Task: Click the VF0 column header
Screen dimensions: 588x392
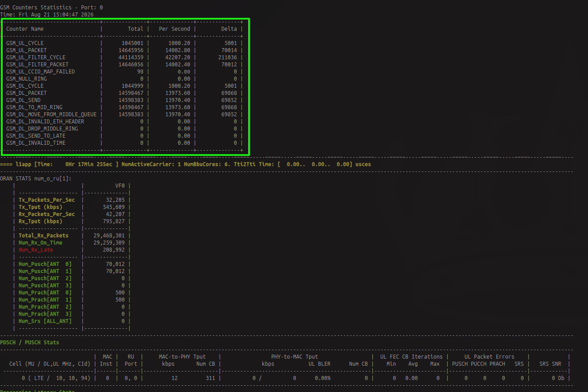Action: (x=120, y=186)
